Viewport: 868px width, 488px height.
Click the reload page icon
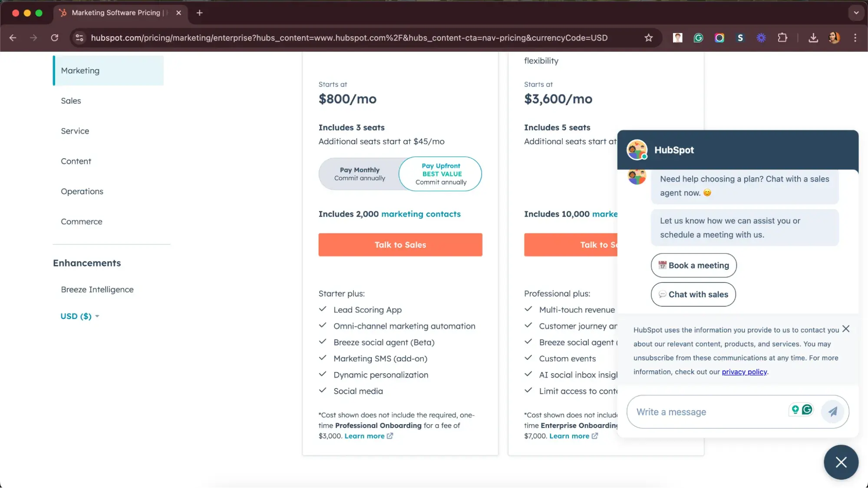pyautogui.click(x=55, y=38)
